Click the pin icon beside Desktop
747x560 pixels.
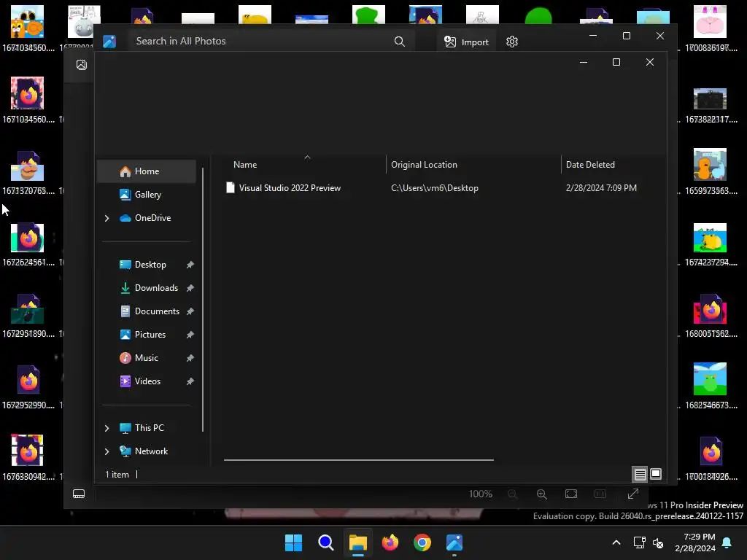point(190,265)
